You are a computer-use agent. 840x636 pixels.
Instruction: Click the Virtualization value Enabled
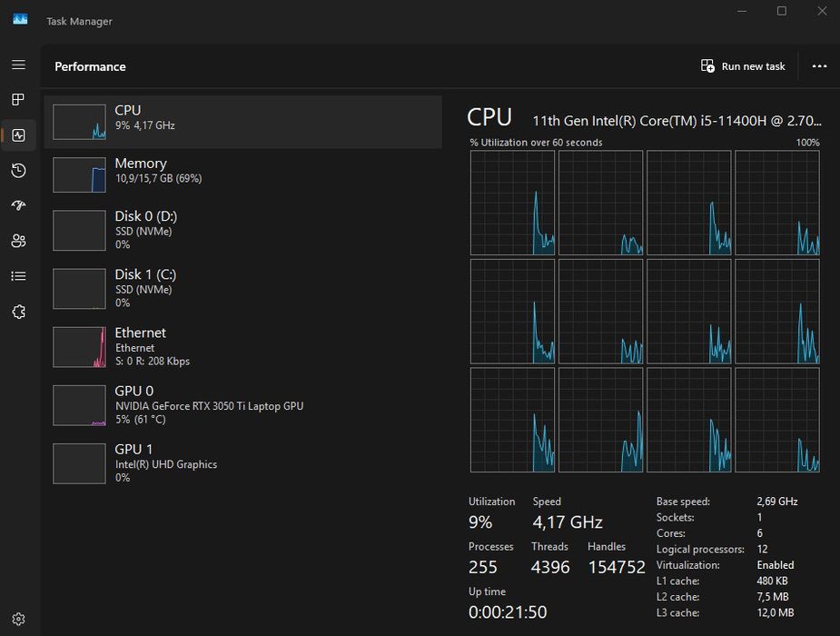(x=776, y=565)
